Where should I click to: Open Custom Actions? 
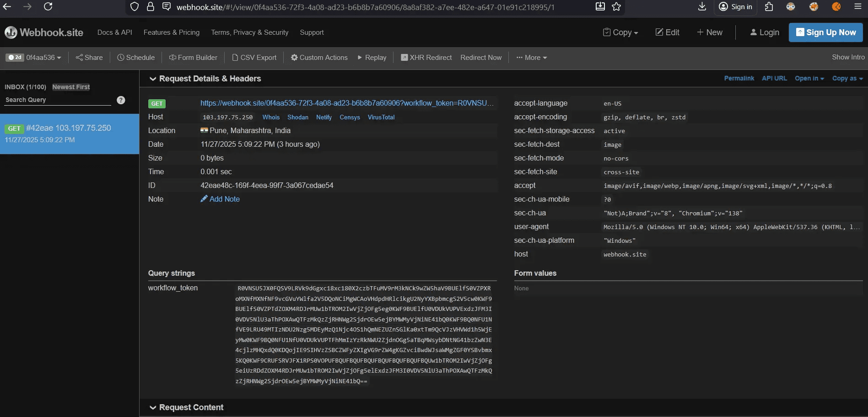click(x=319, y=58)
